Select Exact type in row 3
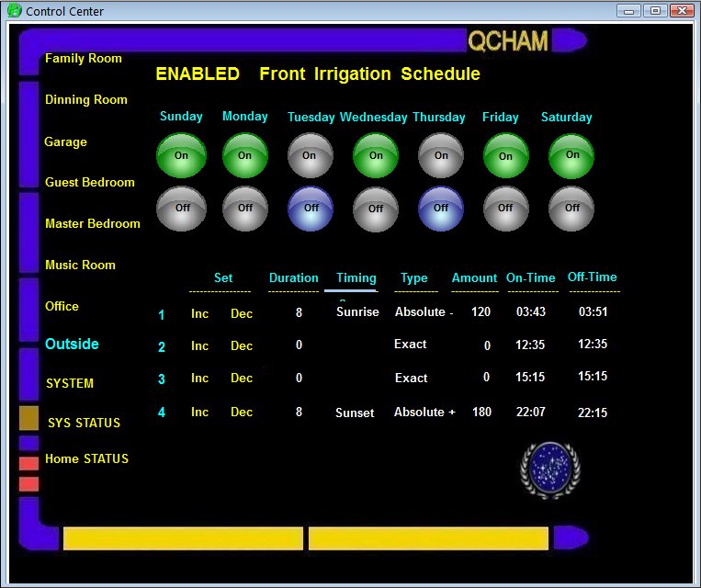The image size is (701, 588). pos(412,379)
